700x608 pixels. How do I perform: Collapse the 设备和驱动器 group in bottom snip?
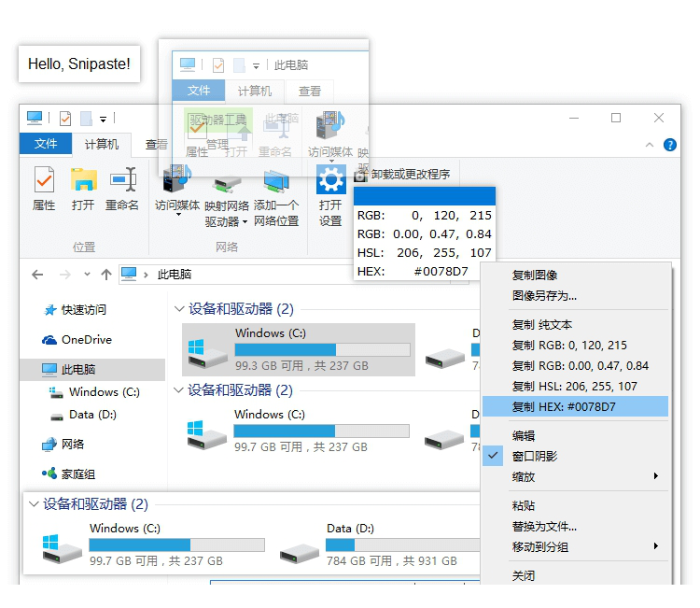(34, 504)
